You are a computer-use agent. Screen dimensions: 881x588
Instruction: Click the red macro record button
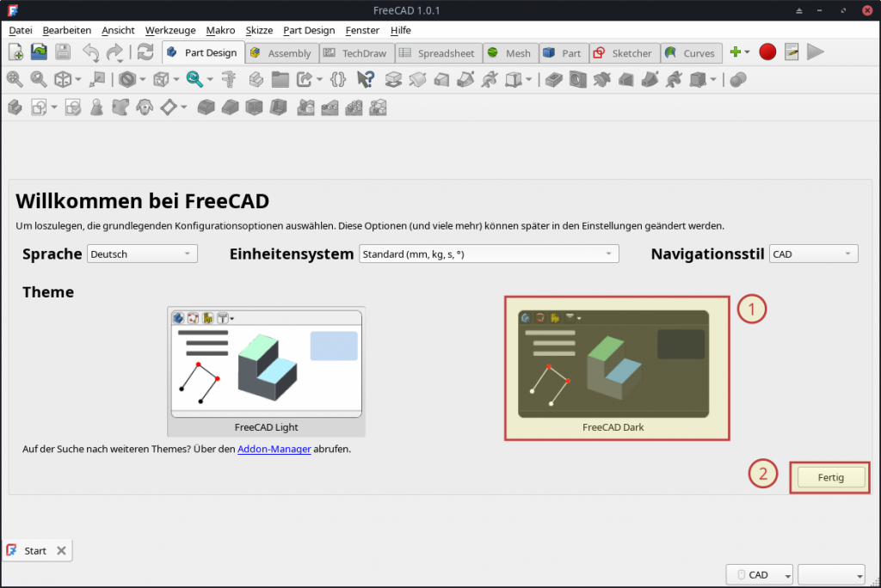click(x=767, y=52)
